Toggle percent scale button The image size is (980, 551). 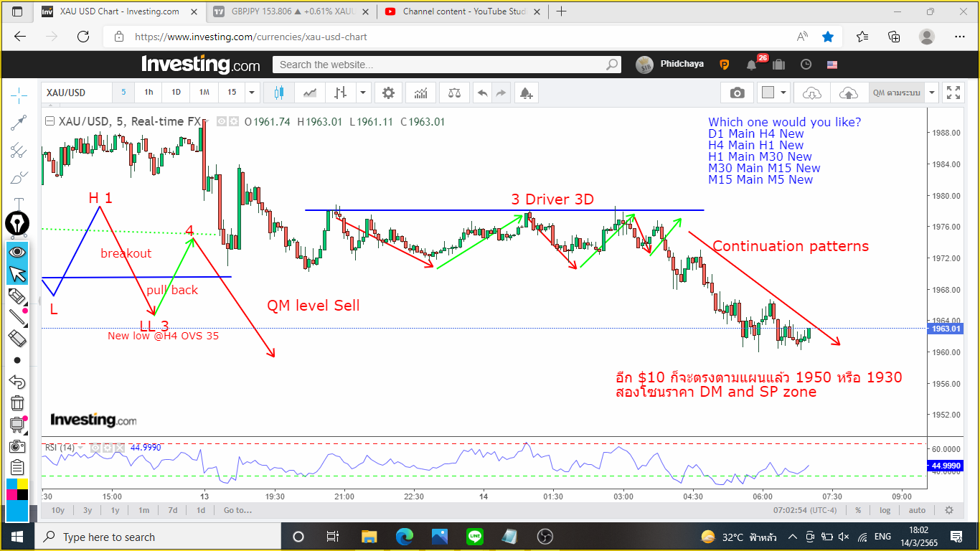click(858, 510)
